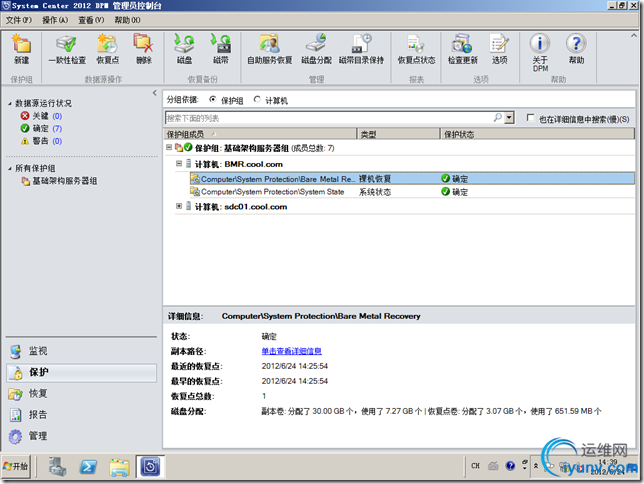Collapse the BMR.cool.com computer node
This screenshot has width=644, height=484.
coord(179,164)
